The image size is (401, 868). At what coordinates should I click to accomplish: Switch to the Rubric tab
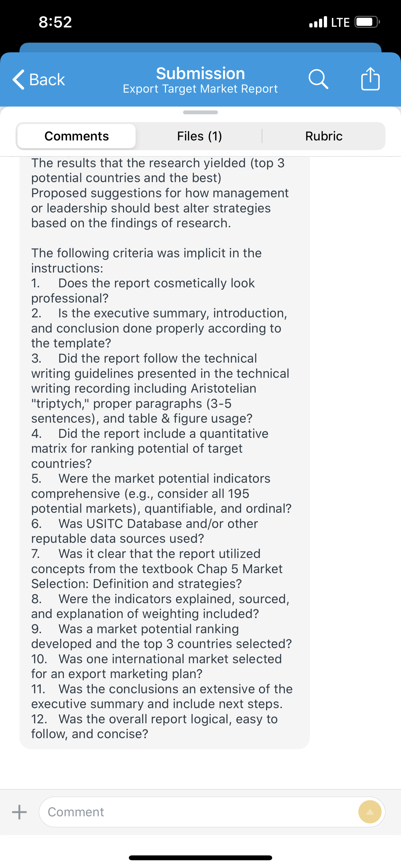pos(324,136)
